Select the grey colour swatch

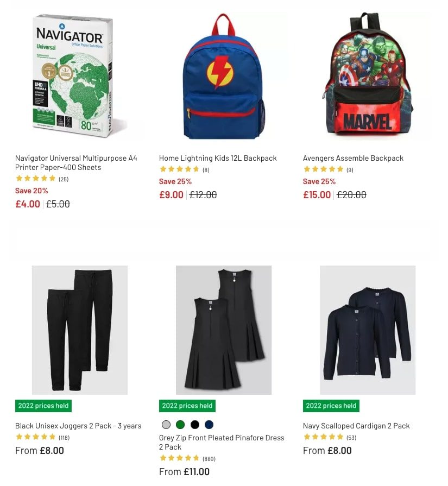(x=166, y=425)
